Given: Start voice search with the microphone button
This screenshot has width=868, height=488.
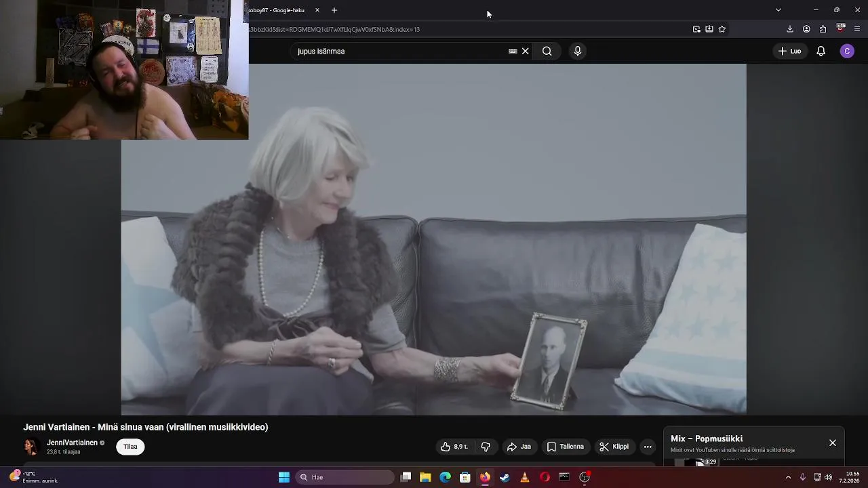Looking at the screenshot, I should click(x=577, y=51).
